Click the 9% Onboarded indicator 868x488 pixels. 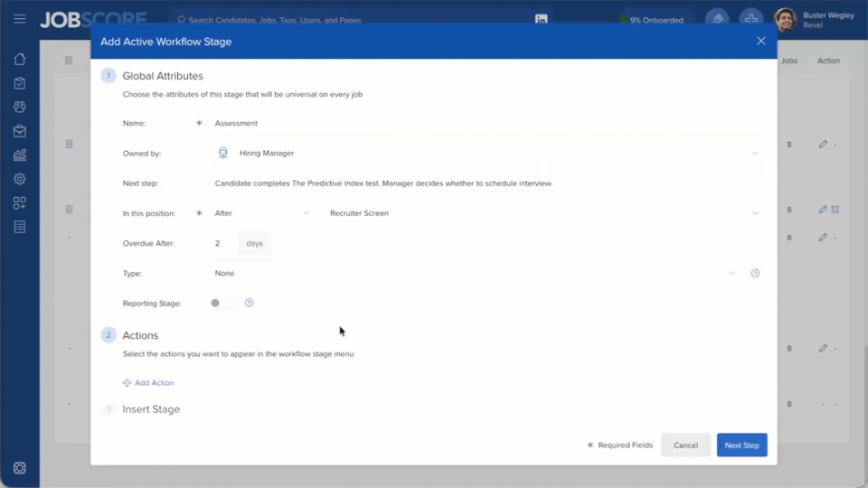[x=651, y=20]
